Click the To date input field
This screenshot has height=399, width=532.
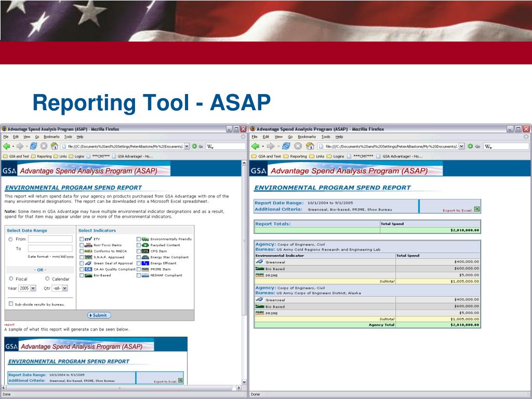[x=50, y=249]
